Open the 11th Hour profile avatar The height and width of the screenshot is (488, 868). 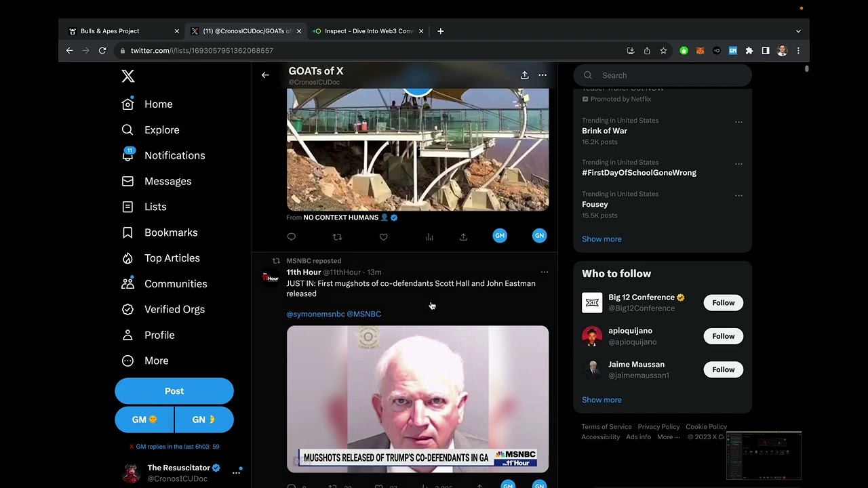[x=271, y=277]
